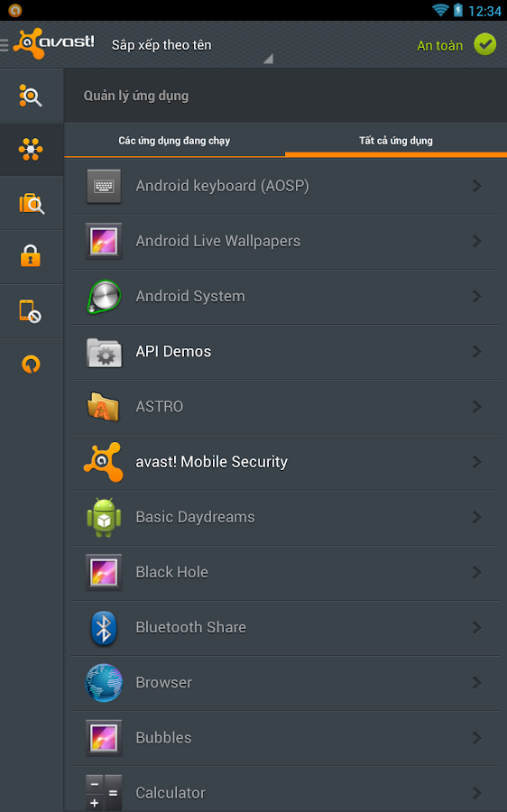Open the orange circular arrow update icon
The image size is (507, 812).
31,364
